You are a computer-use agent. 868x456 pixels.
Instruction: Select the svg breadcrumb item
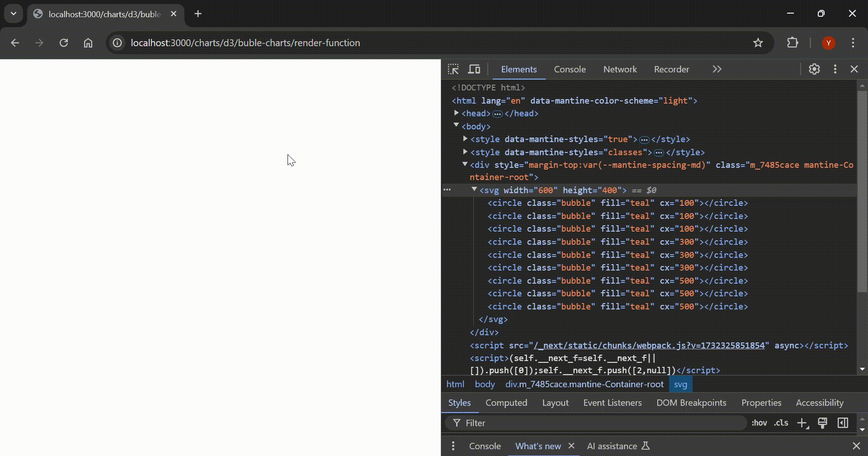[680, 384]
